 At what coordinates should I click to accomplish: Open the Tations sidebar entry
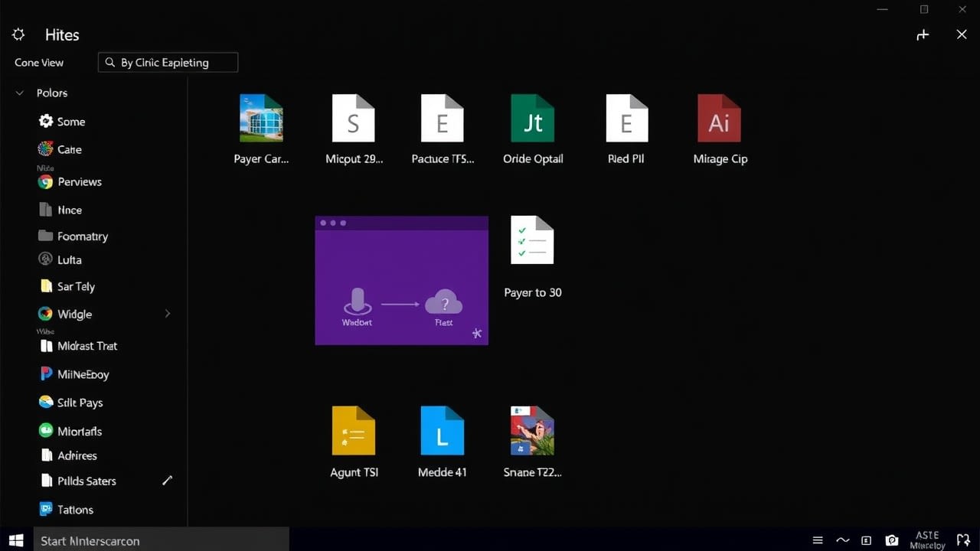[75, 510]
